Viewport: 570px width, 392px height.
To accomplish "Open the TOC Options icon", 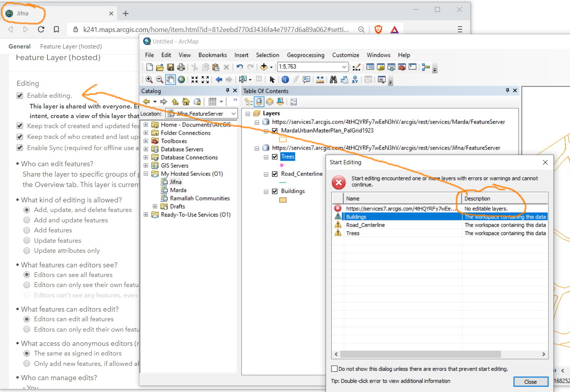I will pos(294,102).
